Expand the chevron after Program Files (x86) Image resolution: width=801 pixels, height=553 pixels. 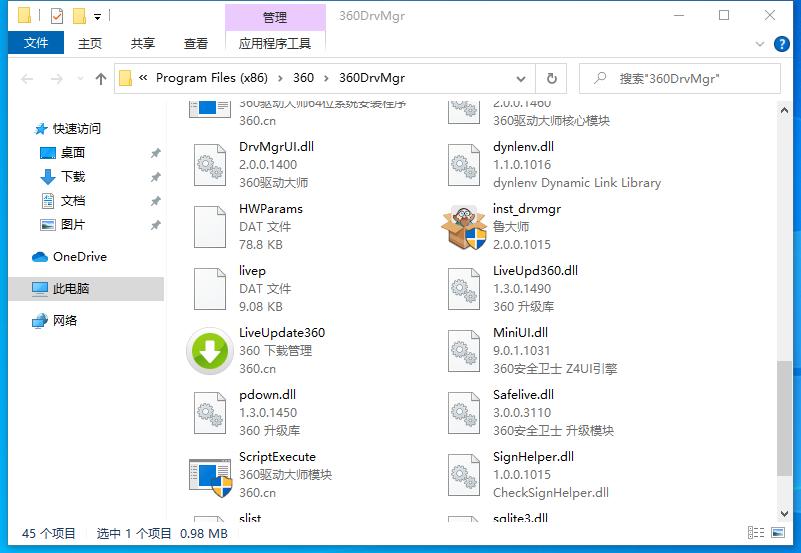click(x=280, y=78)
